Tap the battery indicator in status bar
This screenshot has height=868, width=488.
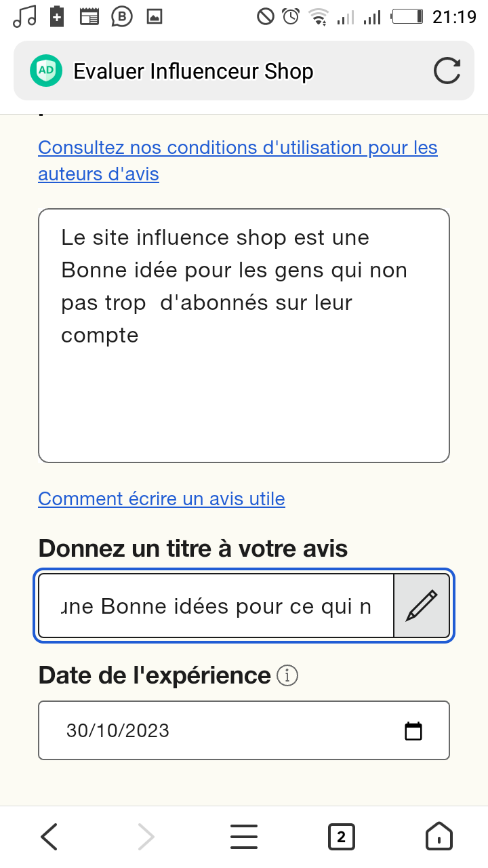tap(408, 16)
